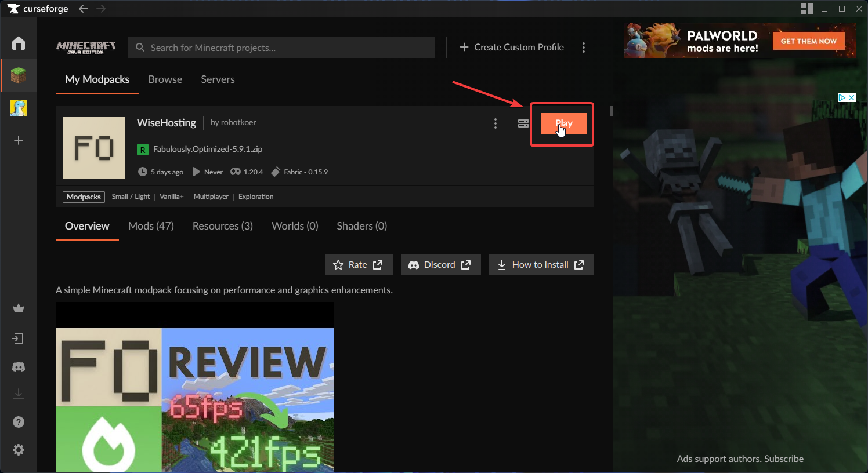
Task: Switch to the Servers tab
Action: (218, 79)
